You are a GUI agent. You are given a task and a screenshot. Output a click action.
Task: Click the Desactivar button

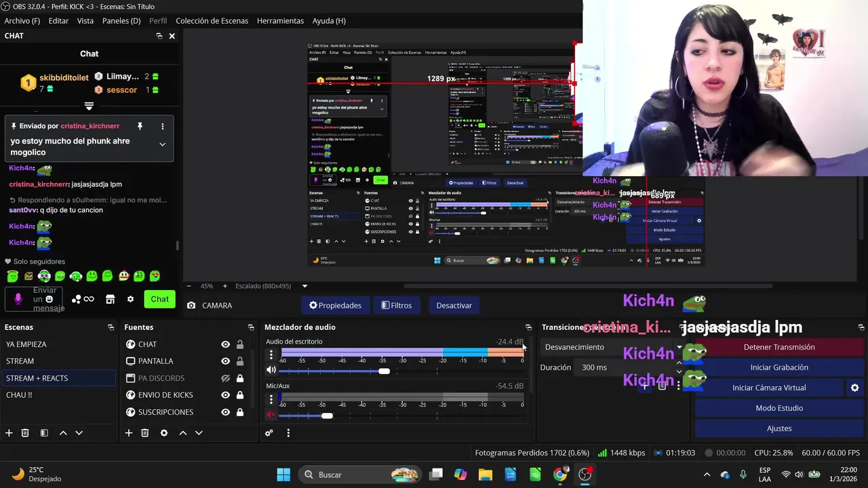454,305
